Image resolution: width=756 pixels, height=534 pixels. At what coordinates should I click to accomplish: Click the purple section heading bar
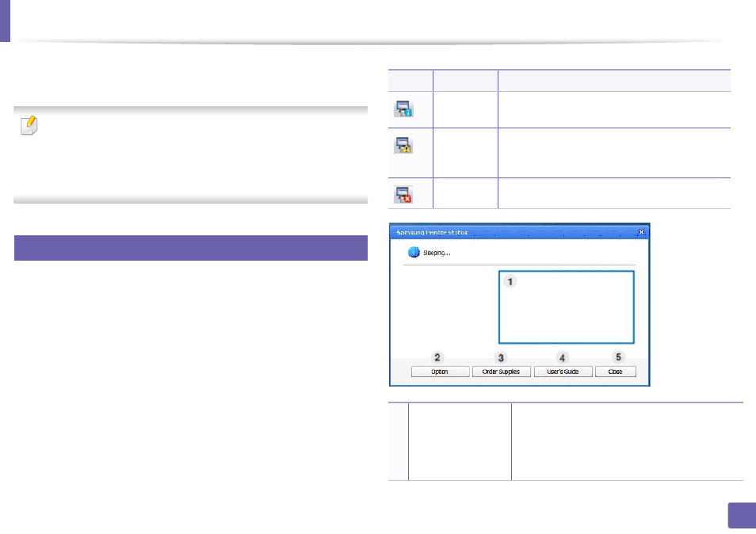pos(191,248)
